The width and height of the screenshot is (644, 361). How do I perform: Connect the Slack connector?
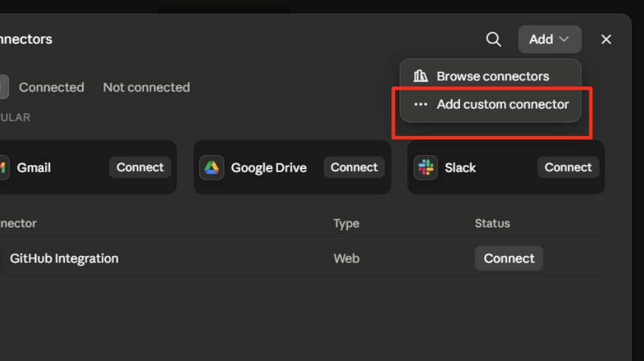(568, 167)
